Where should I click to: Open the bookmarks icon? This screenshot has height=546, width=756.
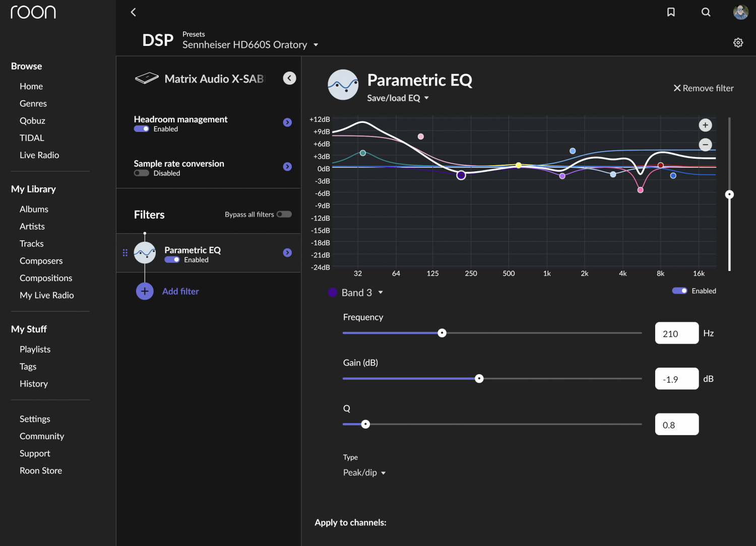pyautogui.click(x=671, y=12)
